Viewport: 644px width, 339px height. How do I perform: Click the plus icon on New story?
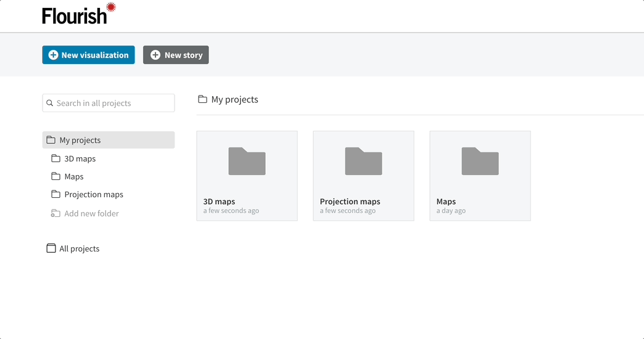(x=155, y=55)
